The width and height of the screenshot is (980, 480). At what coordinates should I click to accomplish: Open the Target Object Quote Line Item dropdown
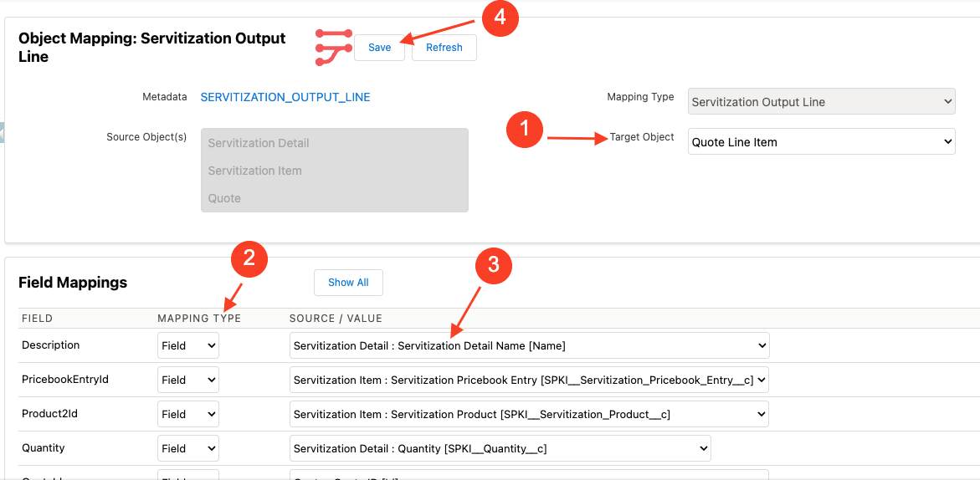(x=821, y=141)
